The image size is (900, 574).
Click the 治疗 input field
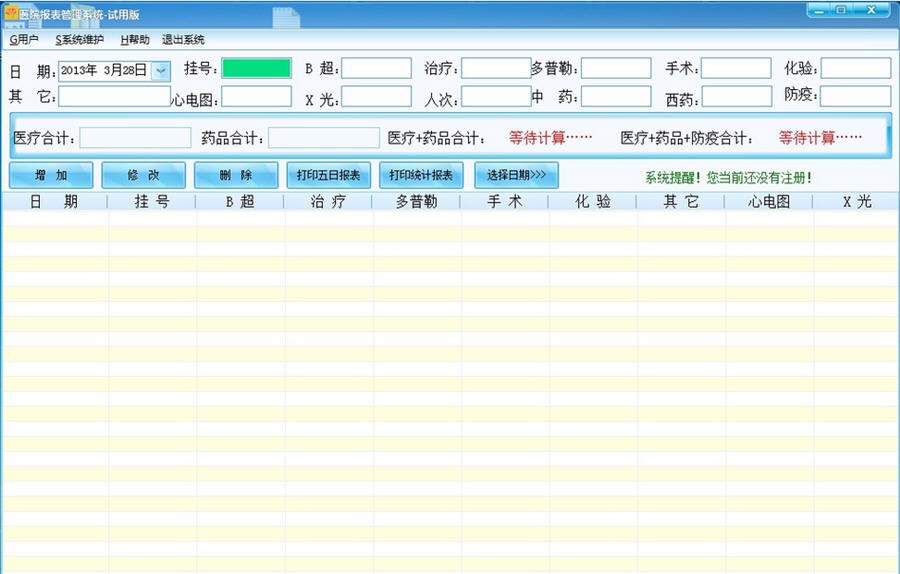point(496,68)
